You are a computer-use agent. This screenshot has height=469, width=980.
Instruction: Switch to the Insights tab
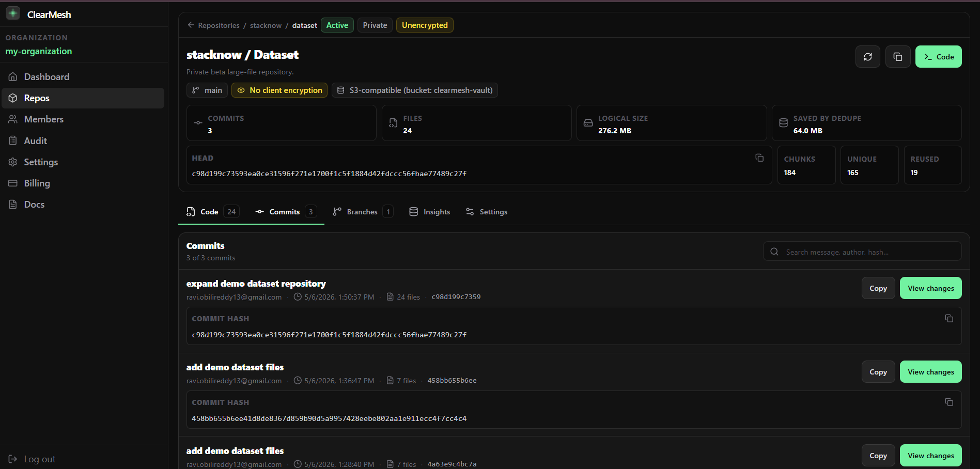coord(429,212)
